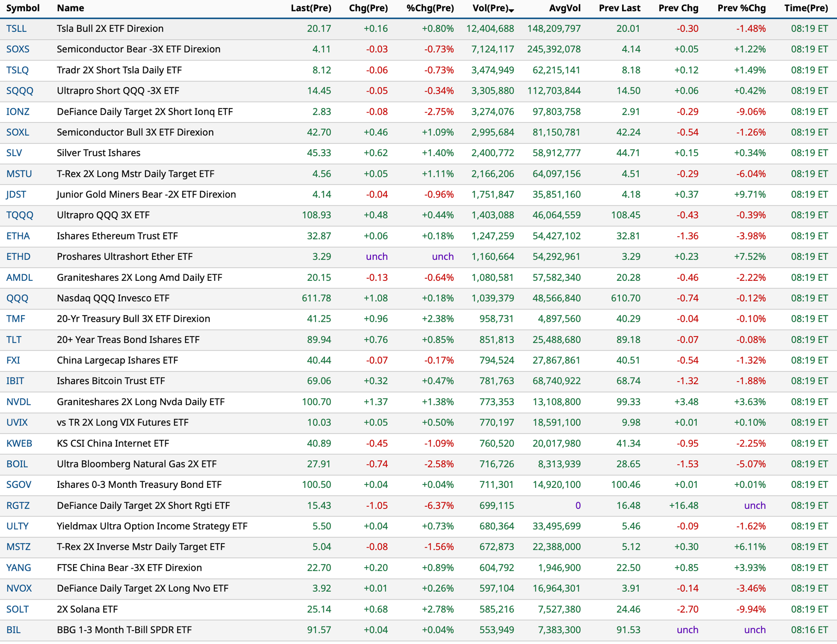Open the TSLL symbol link

pyautogui.click(x=17, y=28)
